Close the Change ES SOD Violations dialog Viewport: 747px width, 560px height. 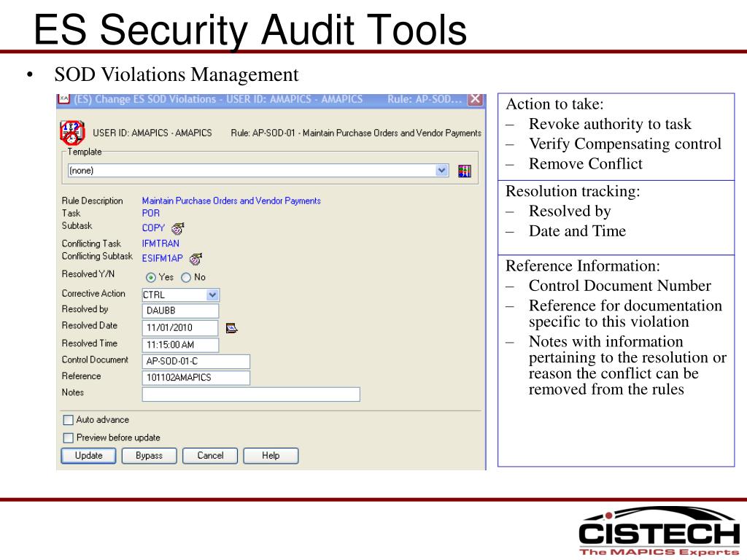pyautogui.click(x=475, y=99)
